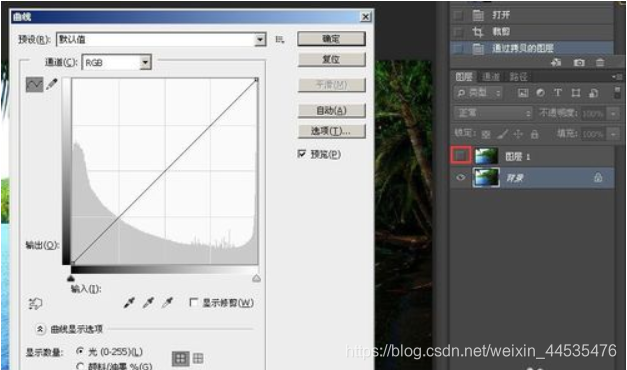Filter layers by pixel image icon
This screenshot has height=370, width=627.
523,93
